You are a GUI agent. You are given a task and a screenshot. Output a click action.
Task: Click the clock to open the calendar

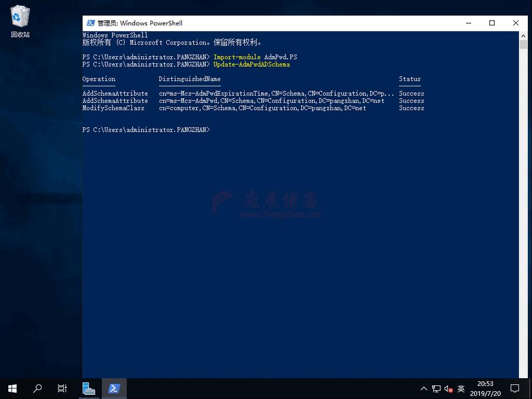point(485,388)
